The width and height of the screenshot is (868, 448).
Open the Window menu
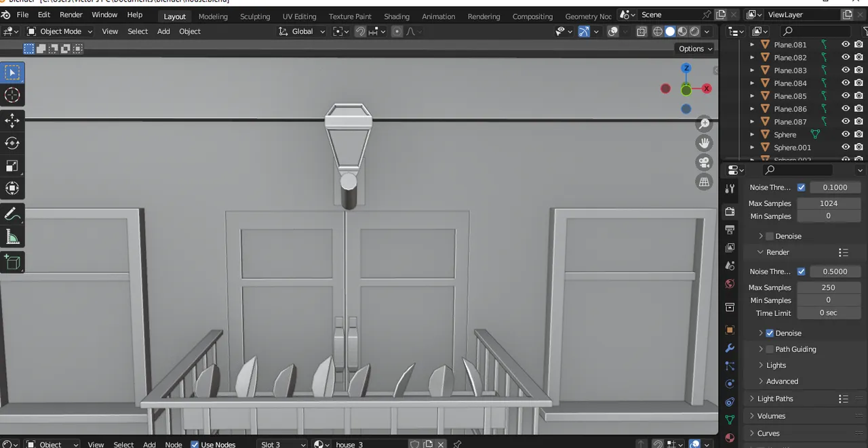click(104, 15)
